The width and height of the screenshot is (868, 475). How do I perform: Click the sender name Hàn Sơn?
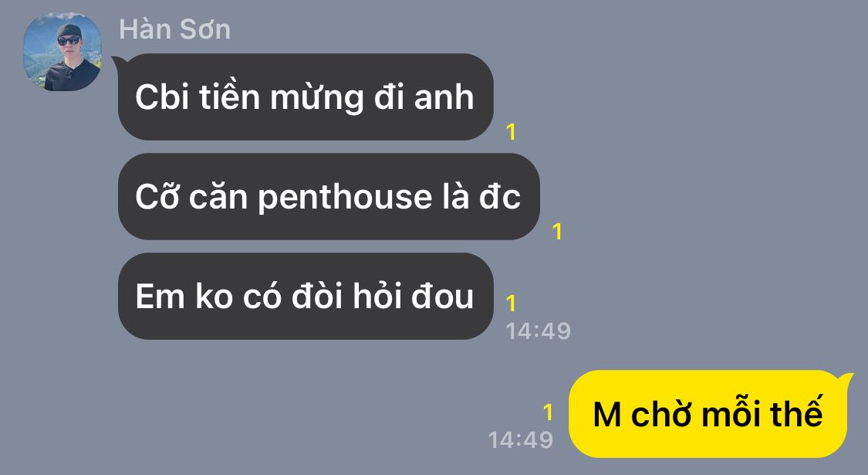point(175,29)
